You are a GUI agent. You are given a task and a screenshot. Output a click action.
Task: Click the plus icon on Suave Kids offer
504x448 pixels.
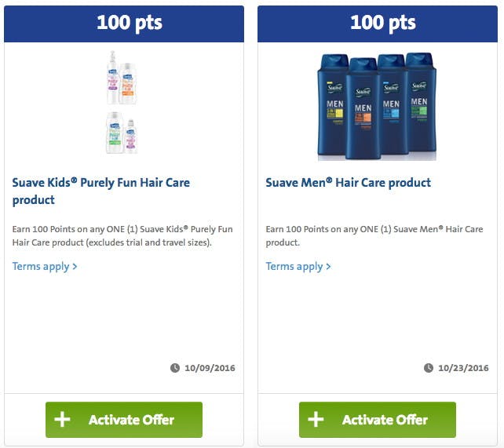click(62, 420)
